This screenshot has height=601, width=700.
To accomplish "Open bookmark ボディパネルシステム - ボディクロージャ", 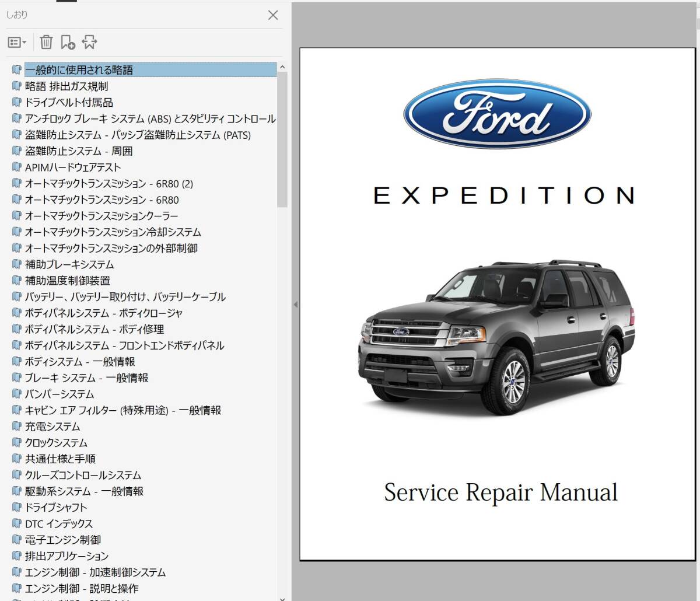I will point(103,313).
